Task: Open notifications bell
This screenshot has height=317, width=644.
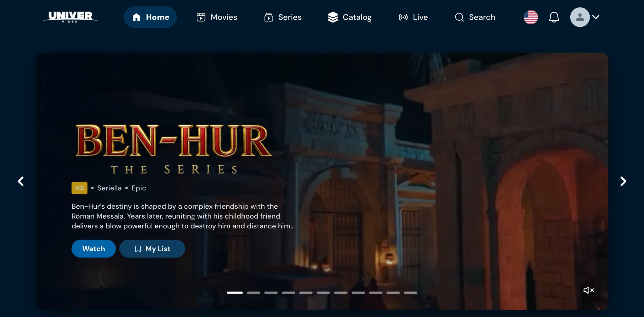Action: click(x=554, y=17)
